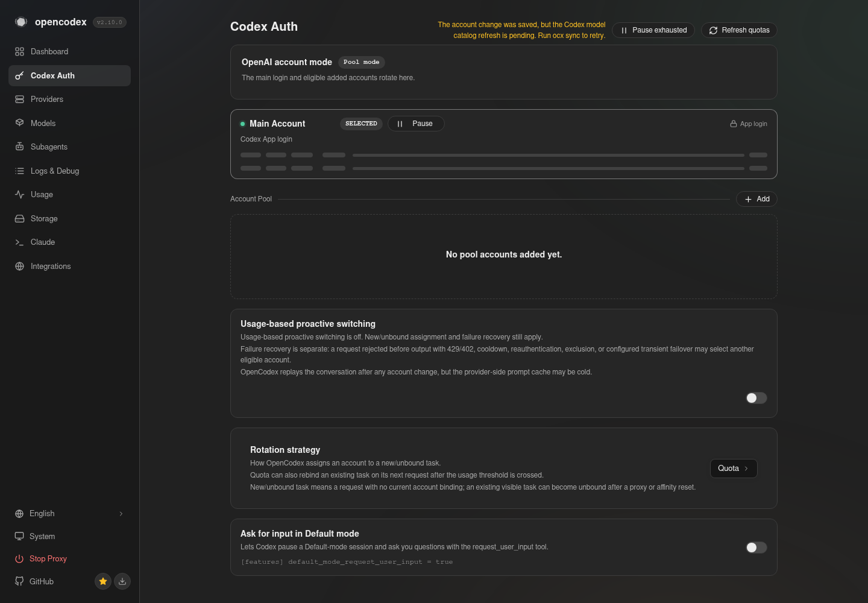Image resolution: width=868 pixels, height=603 pixels.
Task: Click the opencodex brand name text
Action: 61,22
